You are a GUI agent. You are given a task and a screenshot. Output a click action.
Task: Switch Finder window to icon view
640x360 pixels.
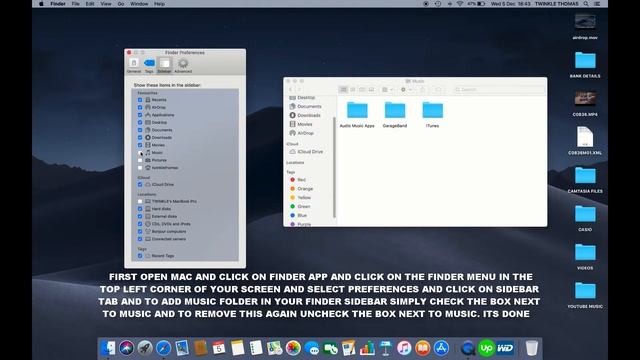coord(344,89)
